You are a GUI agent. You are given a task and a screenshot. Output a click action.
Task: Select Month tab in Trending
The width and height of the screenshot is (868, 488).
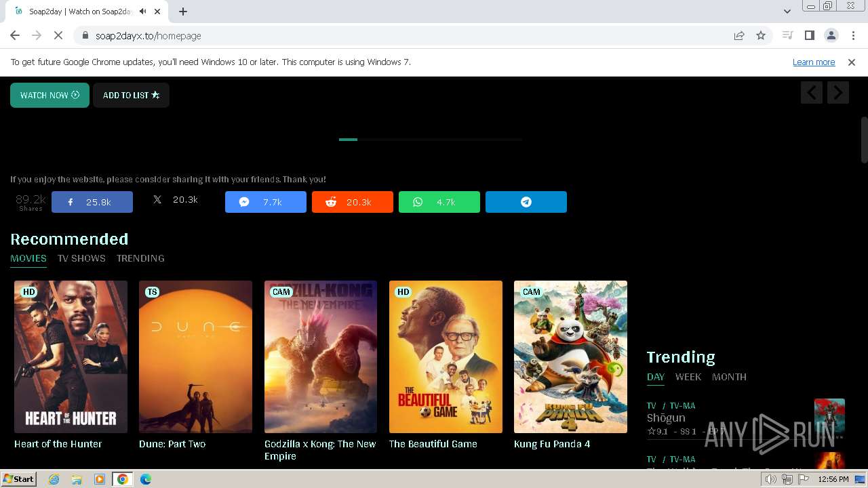[729, 377]
